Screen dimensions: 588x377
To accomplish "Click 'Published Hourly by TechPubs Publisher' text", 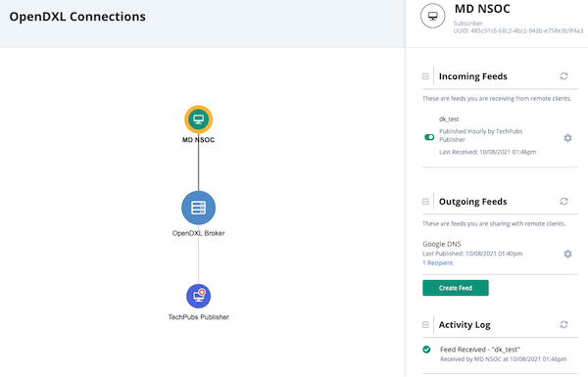I will [481, 135].
